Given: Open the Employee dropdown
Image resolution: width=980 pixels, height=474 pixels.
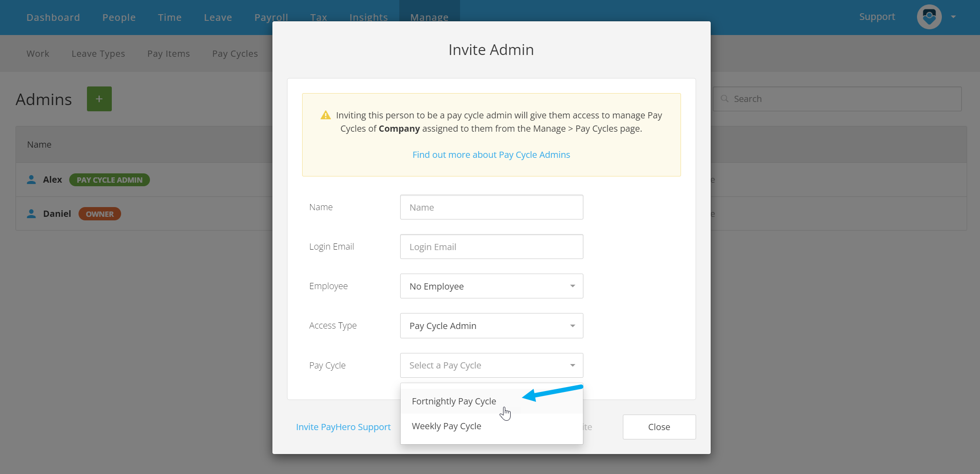Looking at the screenshot, I should click(492, 286).
